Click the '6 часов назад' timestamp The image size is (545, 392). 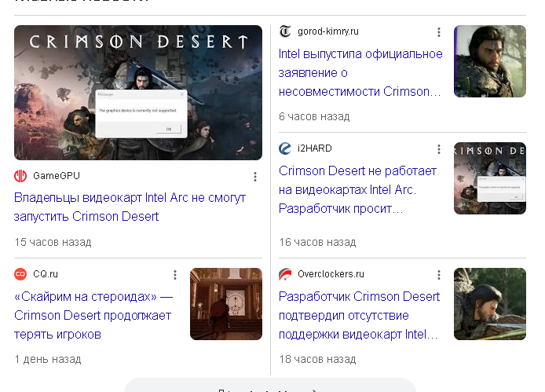[x=314, y=116]
